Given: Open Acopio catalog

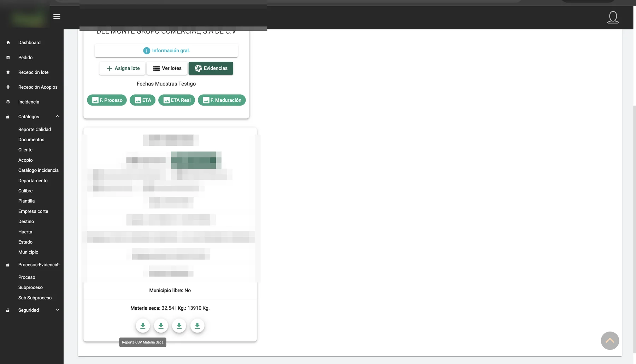Looking at the screenshot, I should [x=25, y=160].
